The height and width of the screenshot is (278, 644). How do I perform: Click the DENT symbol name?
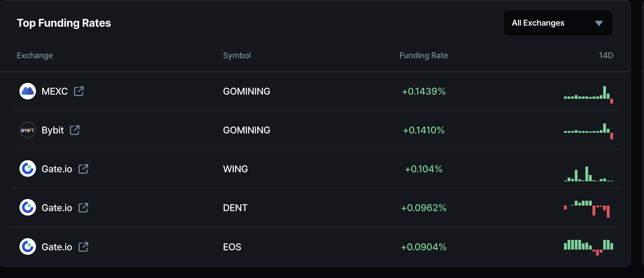pos(235,208)
